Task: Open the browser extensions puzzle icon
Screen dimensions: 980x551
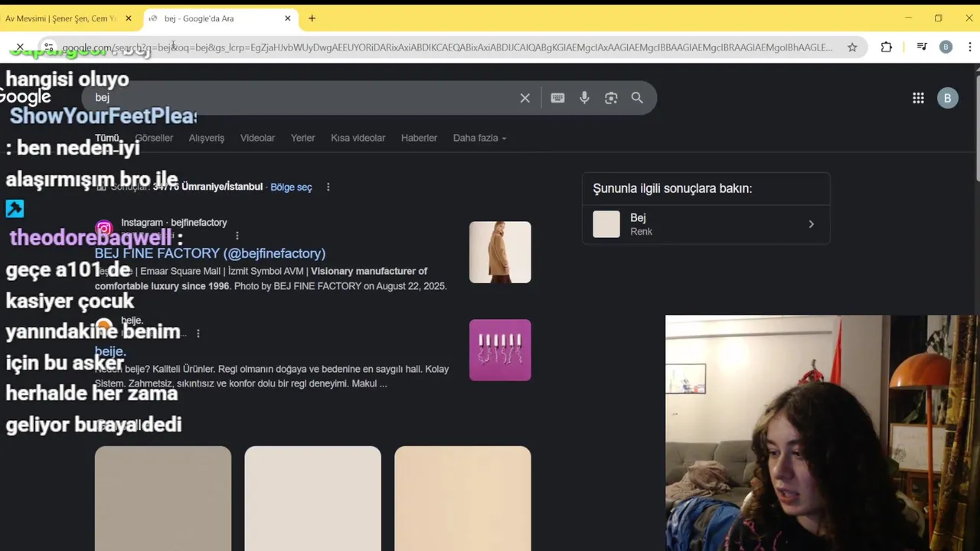Action: coord(886,47)
